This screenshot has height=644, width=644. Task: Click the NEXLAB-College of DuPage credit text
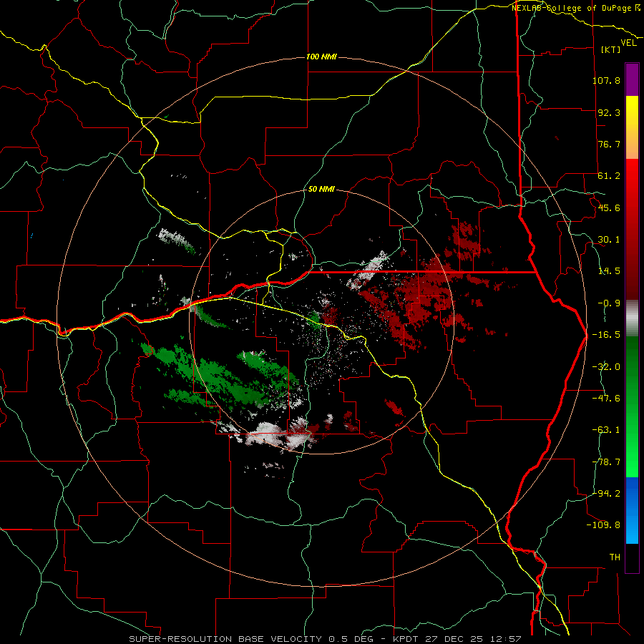click(575, 8)
